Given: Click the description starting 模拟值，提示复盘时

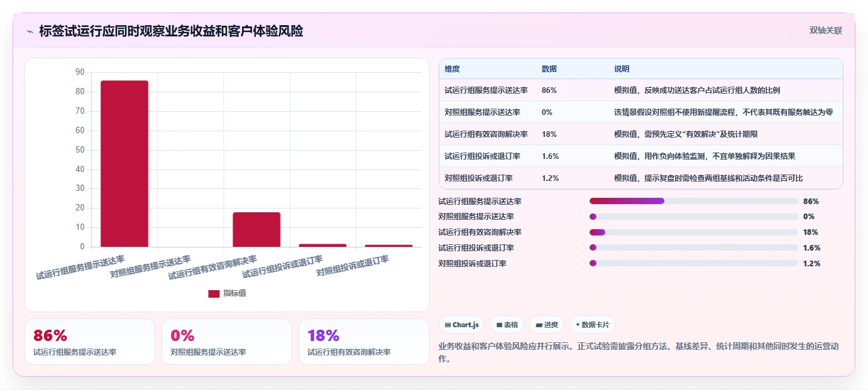Looking at the screenshot, I should point(708,178).
